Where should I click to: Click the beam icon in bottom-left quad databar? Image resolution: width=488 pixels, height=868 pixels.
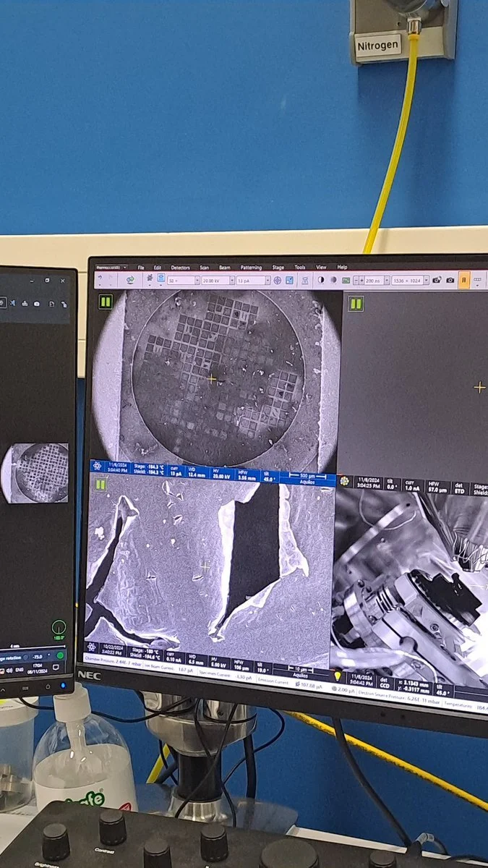[92, 647]
